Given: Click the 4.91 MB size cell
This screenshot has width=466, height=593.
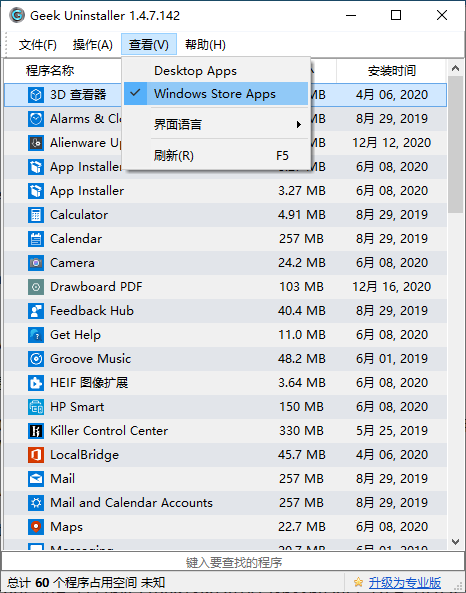Looking at the screenshot, I should pyautogui.click(x=301, y=215).
